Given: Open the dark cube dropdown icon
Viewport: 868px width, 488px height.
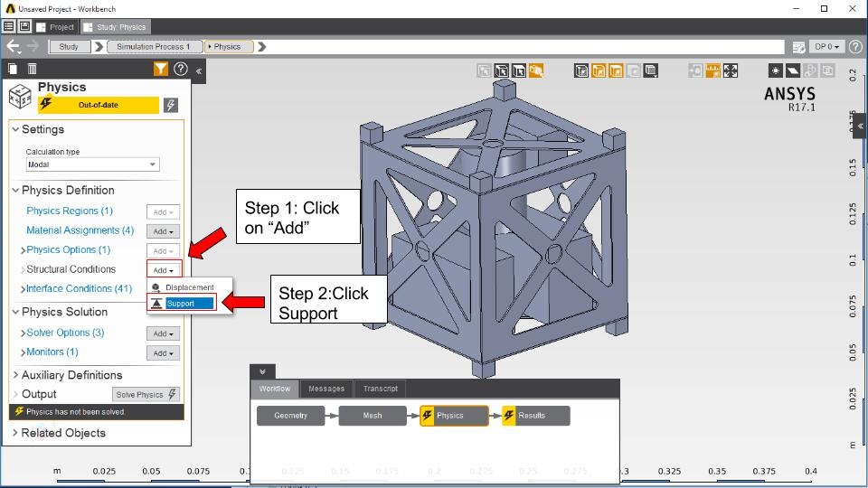Looking at the screenshot, I should point(651,70).
